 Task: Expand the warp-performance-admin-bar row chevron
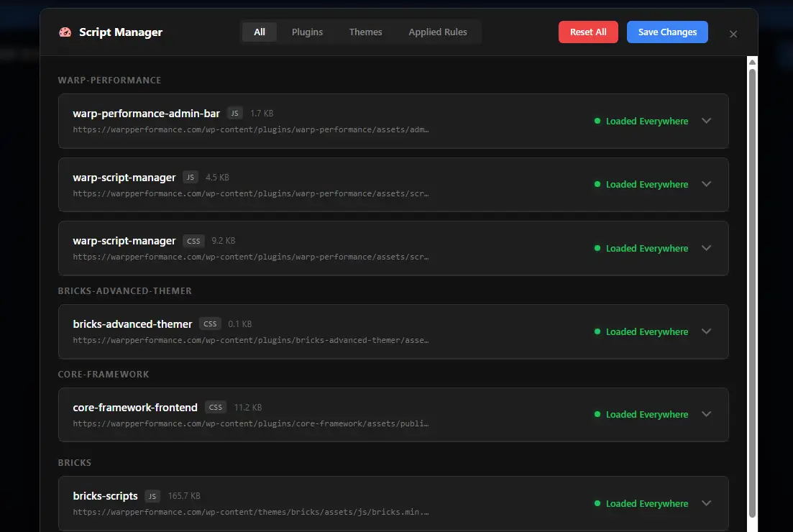pos(706,121)
